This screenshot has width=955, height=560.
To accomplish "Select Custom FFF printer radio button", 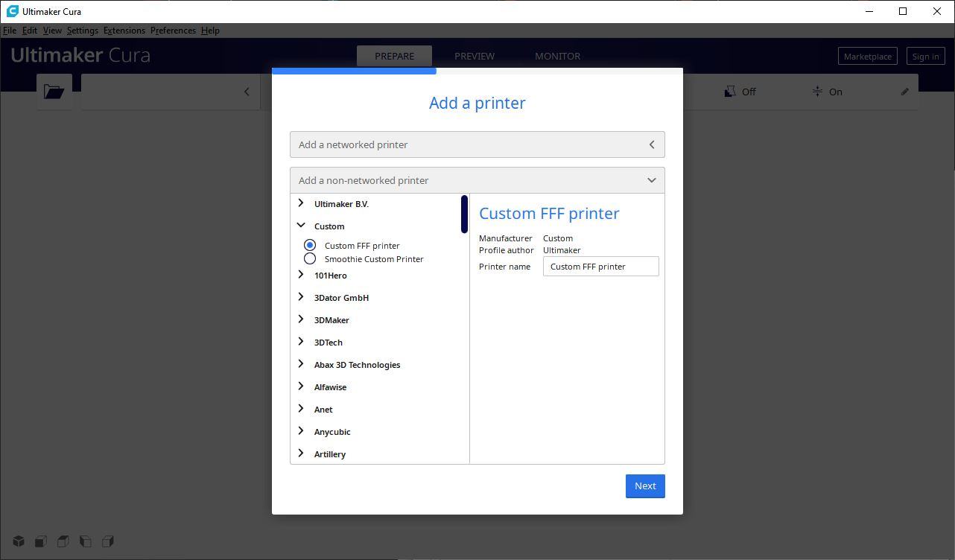I will [x=310, y=245].
